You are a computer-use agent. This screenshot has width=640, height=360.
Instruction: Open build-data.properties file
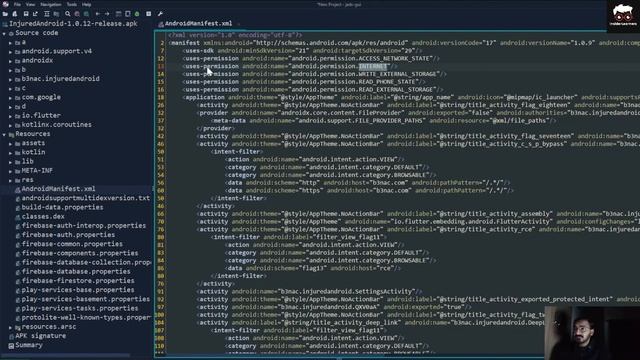[62, 207]
